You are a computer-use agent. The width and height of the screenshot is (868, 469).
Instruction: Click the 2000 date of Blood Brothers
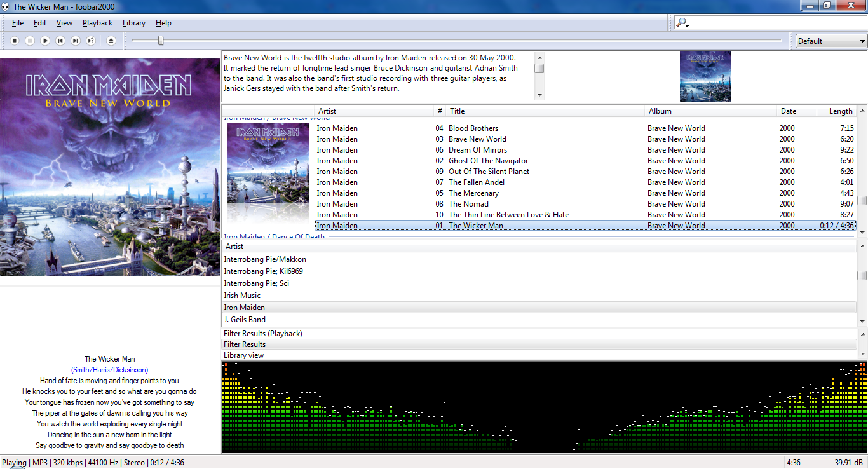click(x=787, y=128)
